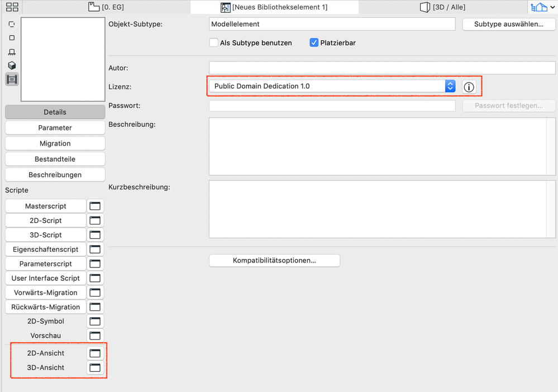Open 2D-Ansicht in separate window icon
Viewport: 558px width, 392px height.
(95, 353)
